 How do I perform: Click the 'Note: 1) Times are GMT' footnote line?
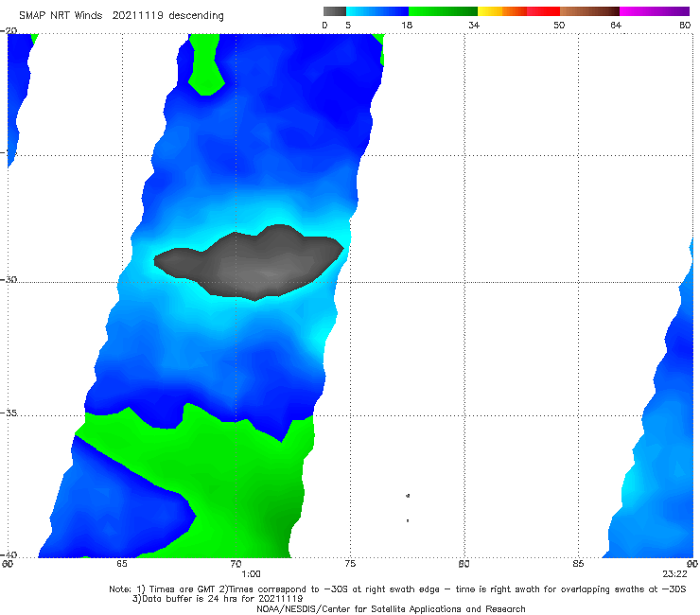(397, 589)
